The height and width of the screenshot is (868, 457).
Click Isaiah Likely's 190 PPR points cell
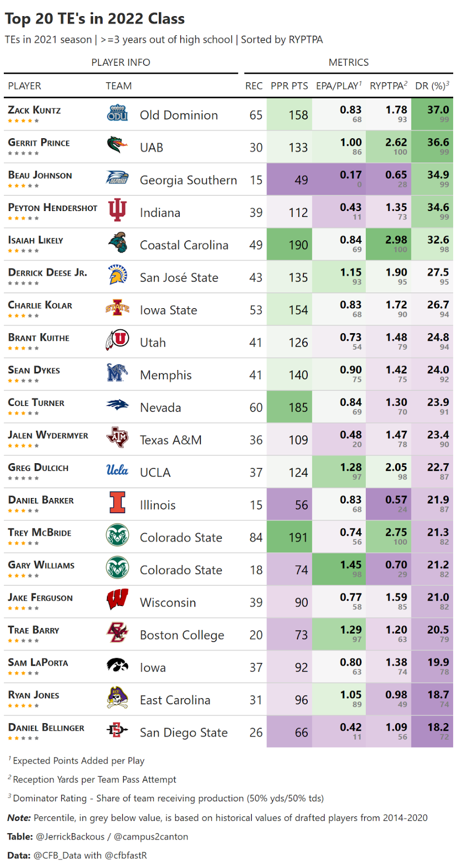(x=289, y=245)
